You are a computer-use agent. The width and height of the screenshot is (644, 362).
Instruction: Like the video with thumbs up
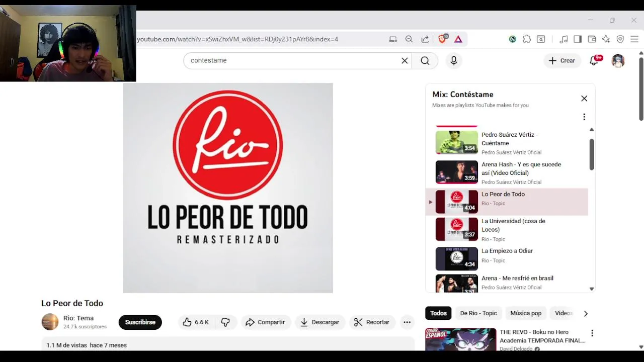point(196,322)
